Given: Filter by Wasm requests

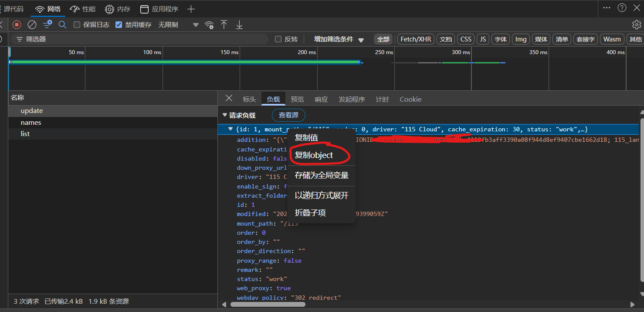Looking at the screenshot, I should (612, 39).
